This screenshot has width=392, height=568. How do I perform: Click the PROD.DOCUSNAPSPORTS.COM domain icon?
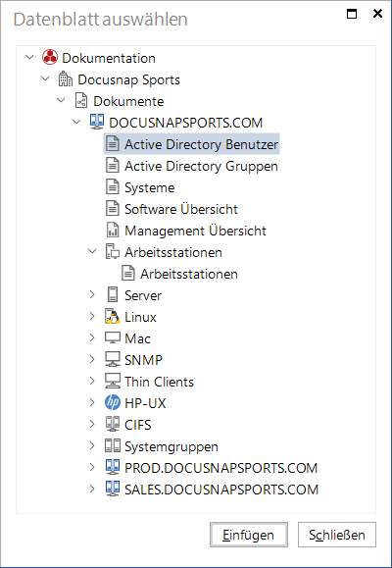coord(113,467)
